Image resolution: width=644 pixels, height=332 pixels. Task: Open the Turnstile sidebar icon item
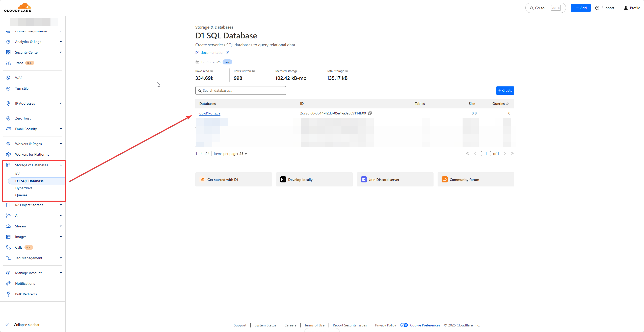pyautogui.click(x=8, y=88)
